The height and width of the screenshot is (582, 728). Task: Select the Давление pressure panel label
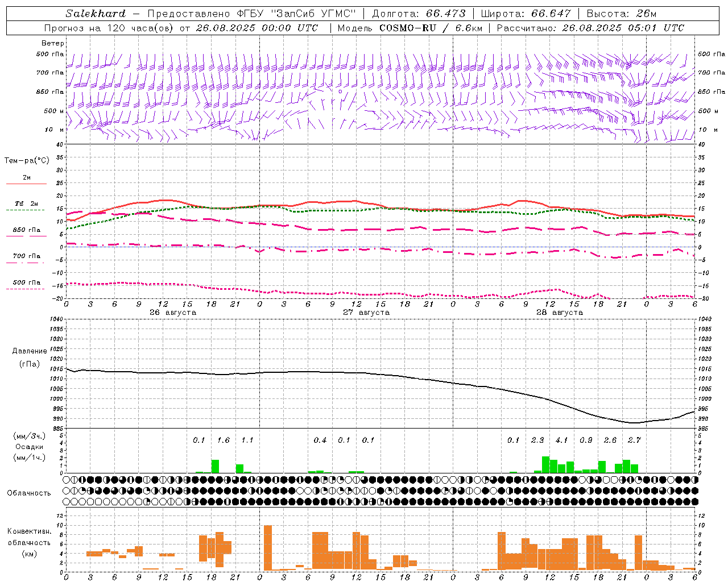tap(30, 351)
